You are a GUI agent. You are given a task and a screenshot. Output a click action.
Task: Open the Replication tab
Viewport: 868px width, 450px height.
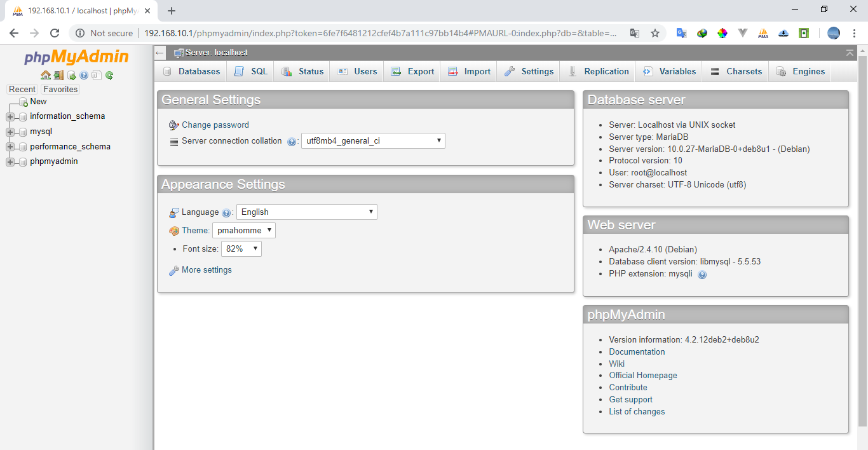[x=598, y=72]
